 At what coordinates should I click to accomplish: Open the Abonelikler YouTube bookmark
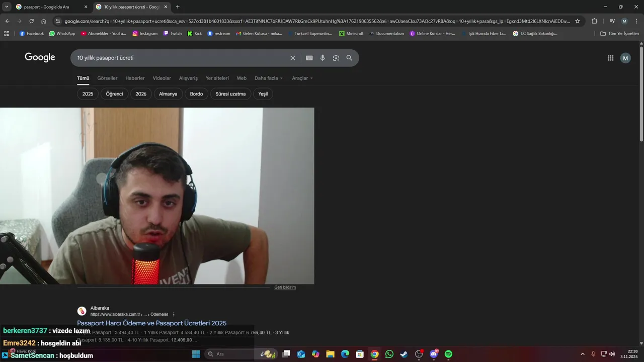[x=104, y=34]
